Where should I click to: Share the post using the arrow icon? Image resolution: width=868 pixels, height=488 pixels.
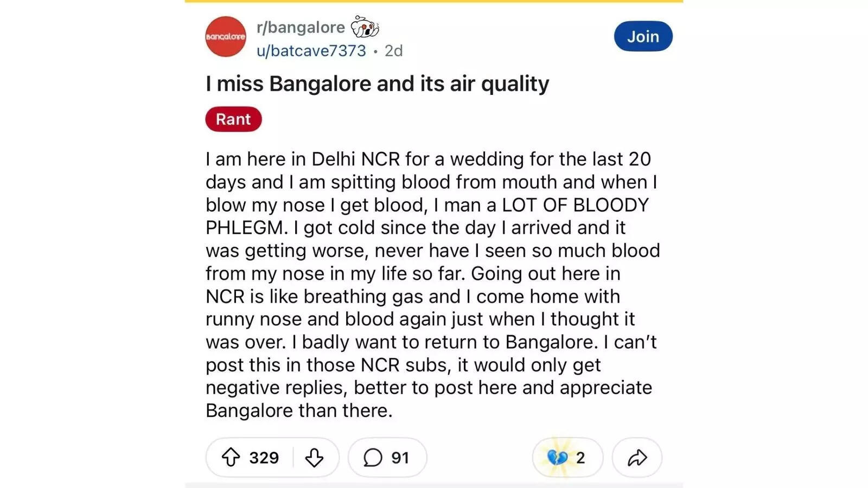tap(637, 458)
